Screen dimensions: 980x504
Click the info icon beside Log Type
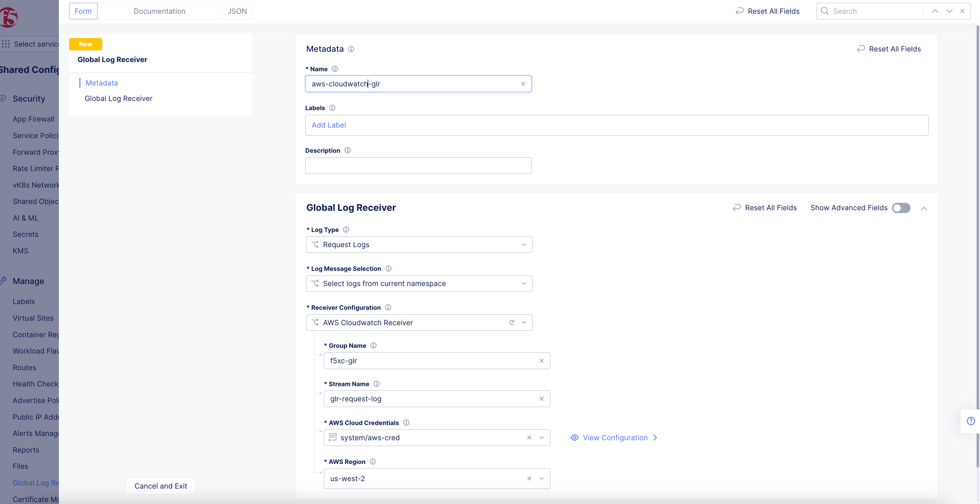coord(346,229)
